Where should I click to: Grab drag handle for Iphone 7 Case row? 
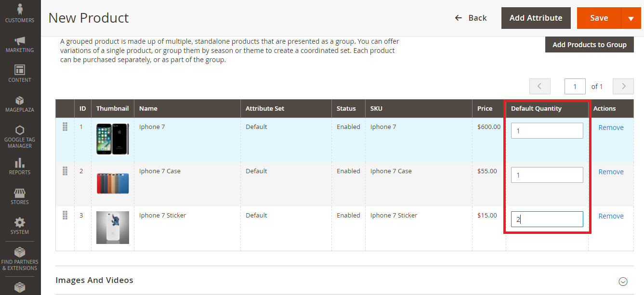[65, 171]
